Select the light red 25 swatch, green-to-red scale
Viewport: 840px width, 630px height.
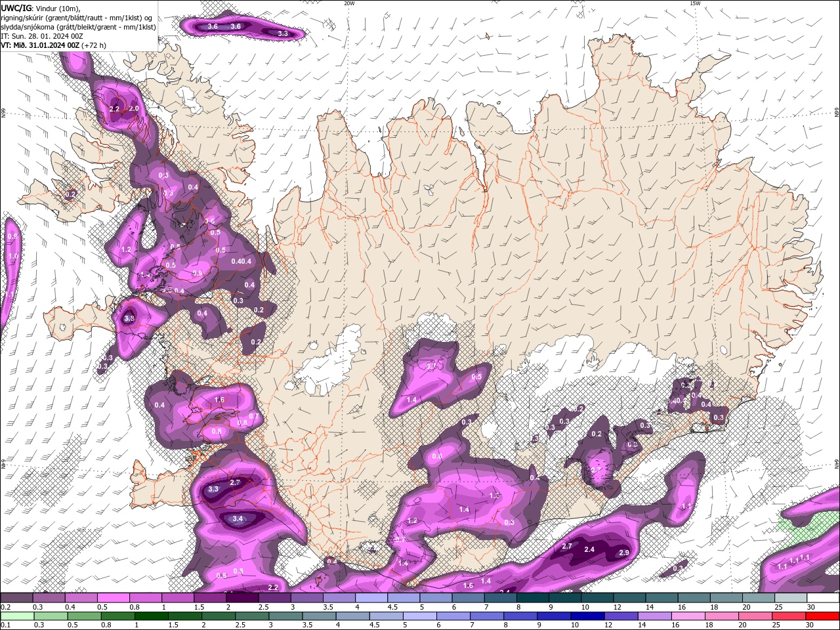pyautogui.click(x=789, y=616)
